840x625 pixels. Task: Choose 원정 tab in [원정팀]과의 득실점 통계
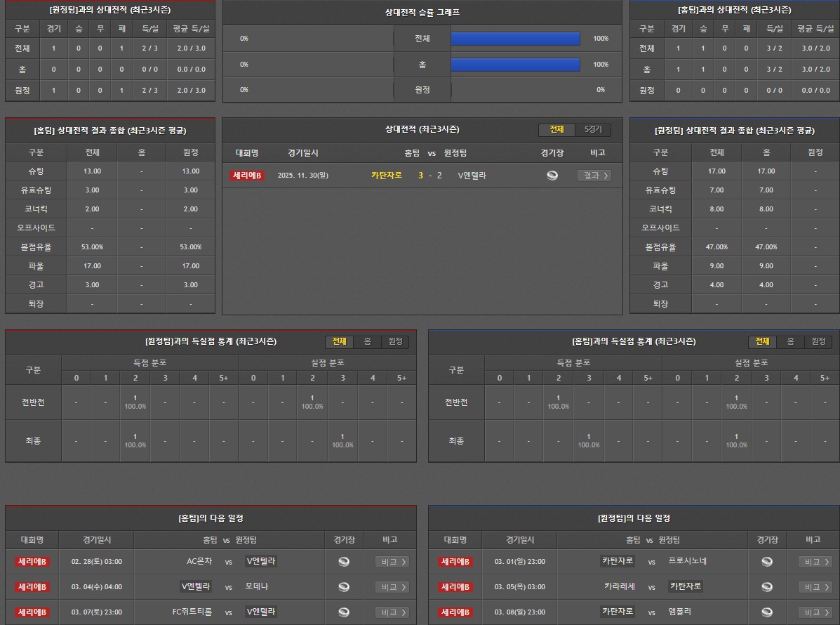(x=395, y=342)
